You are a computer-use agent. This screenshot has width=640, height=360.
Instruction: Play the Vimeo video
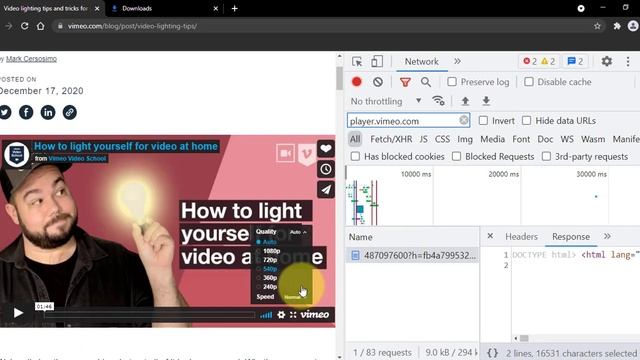tap(18, 313)
